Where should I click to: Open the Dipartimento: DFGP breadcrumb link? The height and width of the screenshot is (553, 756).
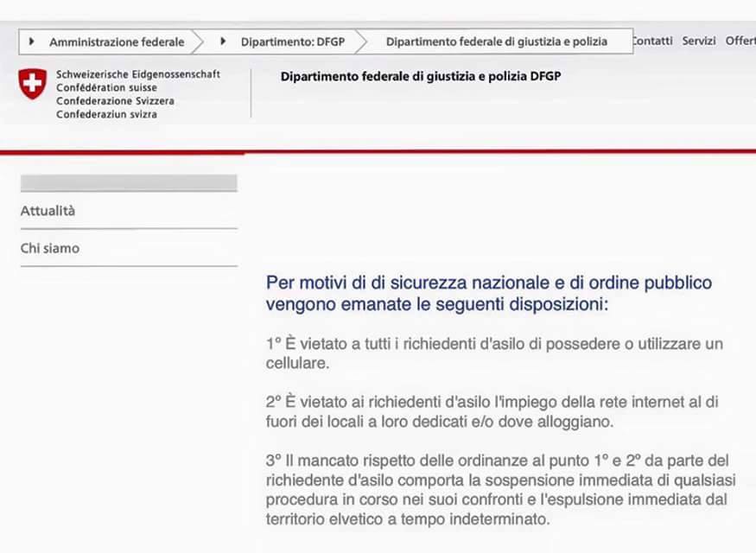[x=293, y=42]
